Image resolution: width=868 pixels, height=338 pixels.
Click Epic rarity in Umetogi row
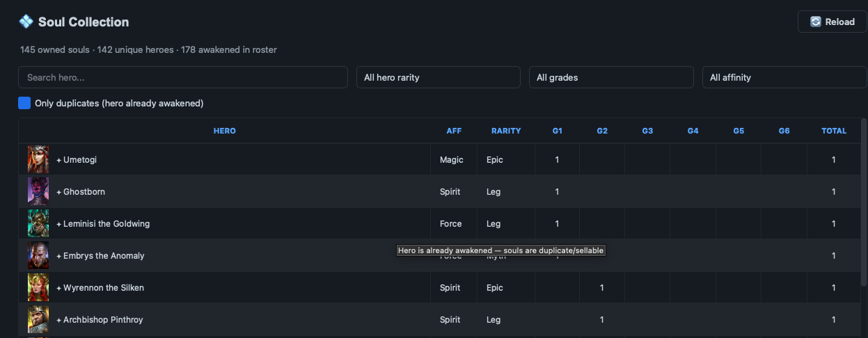[495, 160]
